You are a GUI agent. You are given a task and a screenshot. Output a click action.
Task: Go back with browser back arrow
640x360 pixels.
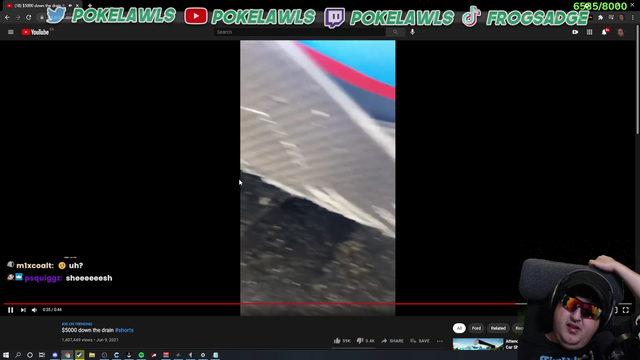[7, 18]
